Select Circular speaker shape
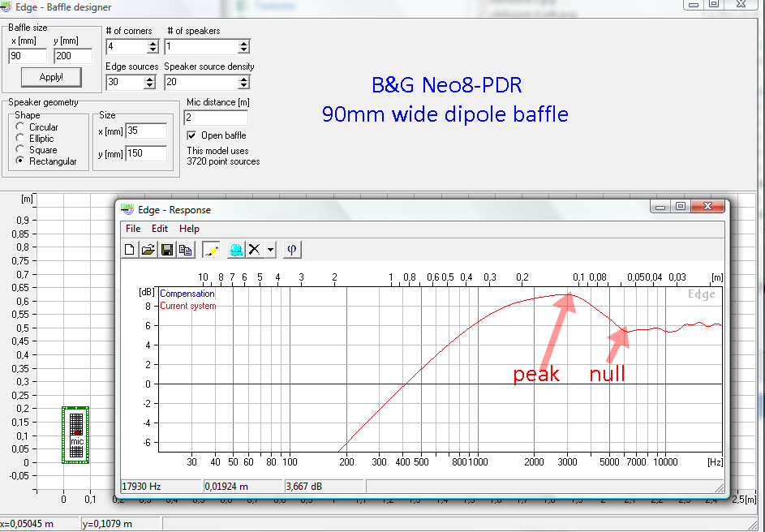The height and width of the screenshot is (532, 765). [20, 127]
